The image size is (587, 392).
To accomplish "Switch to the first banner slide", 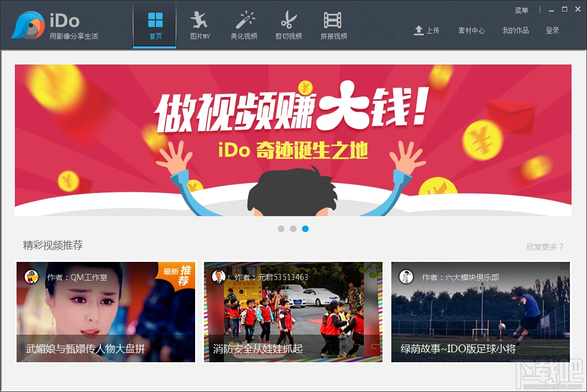I will click(281, 228).
